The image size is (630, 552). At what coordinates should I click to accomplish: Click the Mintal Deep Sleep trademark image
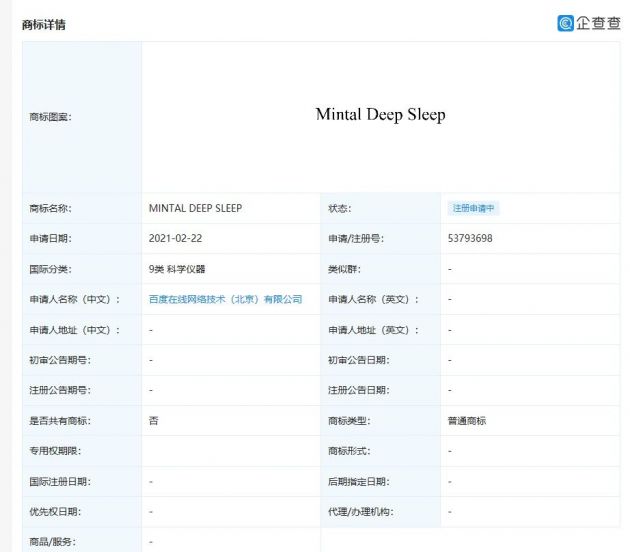[380, 115]
